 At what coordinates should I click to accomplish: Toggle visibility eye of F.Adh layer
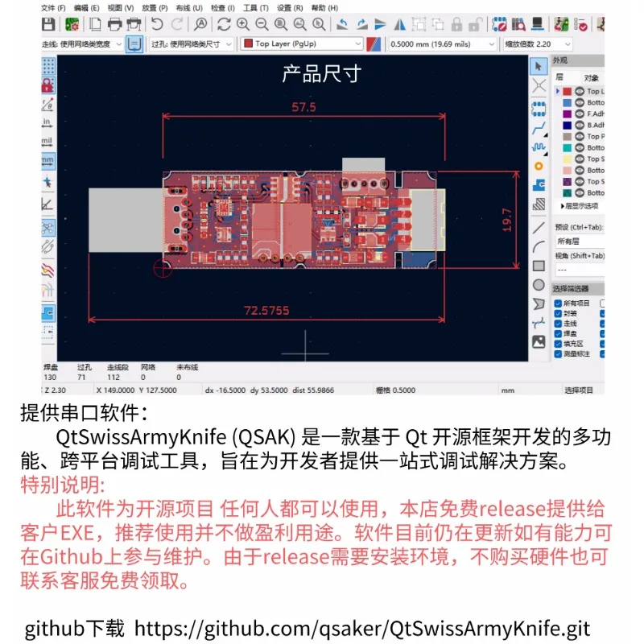[x=580, y=114]
